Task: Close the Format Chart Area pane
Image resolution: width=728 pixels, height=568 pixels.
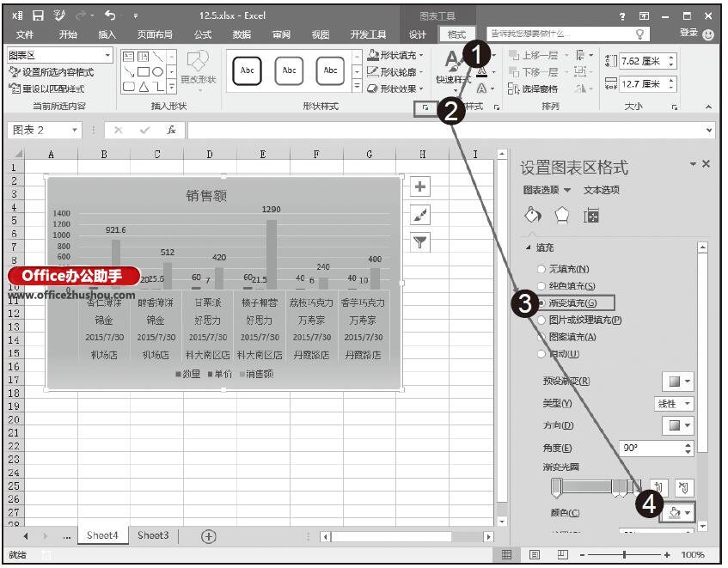Action: [x=707, y=164]
